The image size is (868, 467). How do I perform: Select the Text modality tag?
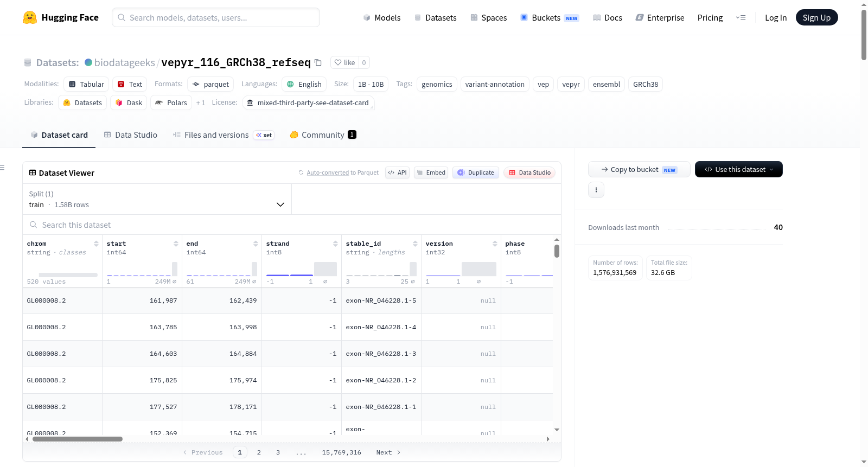click(x=130, y=84)
